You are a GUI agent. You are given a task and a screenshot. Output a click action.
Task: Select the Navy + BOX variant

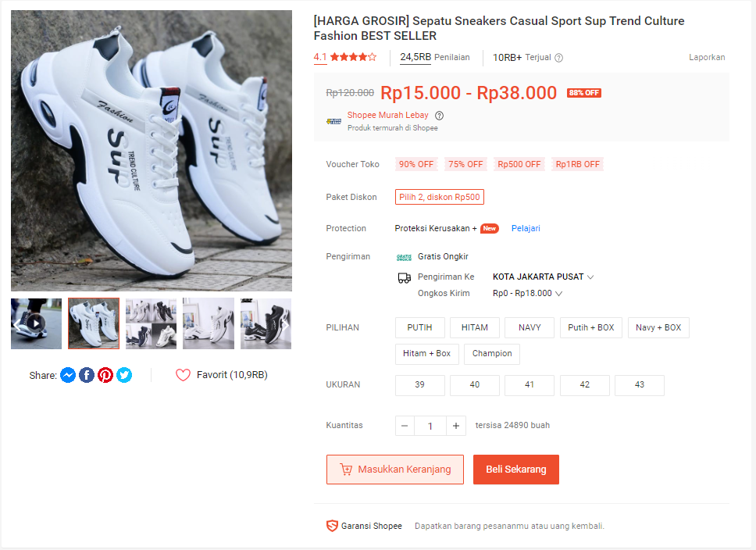click(x=658, y=327)
